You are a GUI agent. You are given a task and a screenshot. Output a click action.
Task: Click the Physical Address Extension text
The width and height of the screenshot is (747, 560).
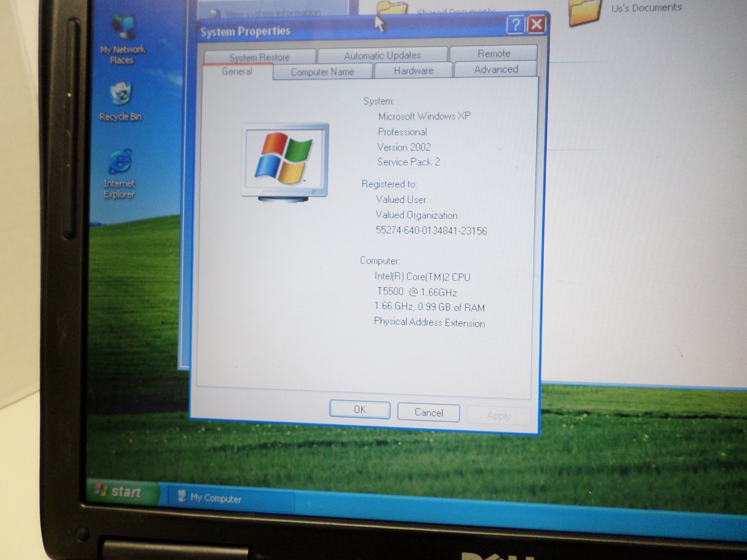429,322
